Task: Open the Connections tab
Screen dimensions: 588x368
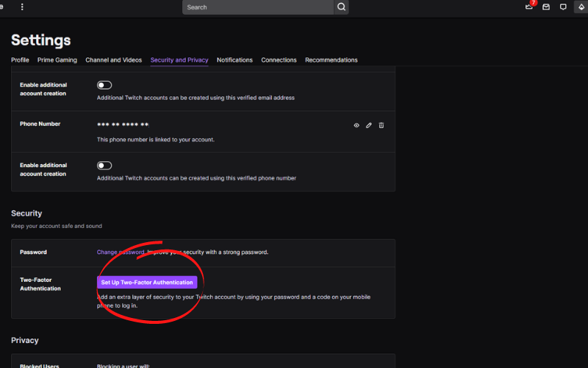Action: [x=279, y=60]
